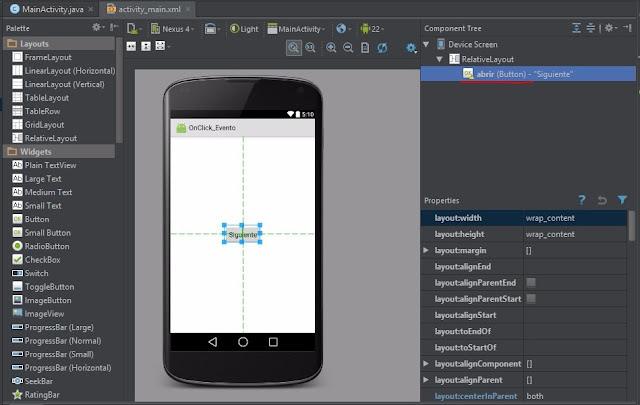The image size is (640, 405).
Task: Click the restore default value arrow icon
Action: 601,200
